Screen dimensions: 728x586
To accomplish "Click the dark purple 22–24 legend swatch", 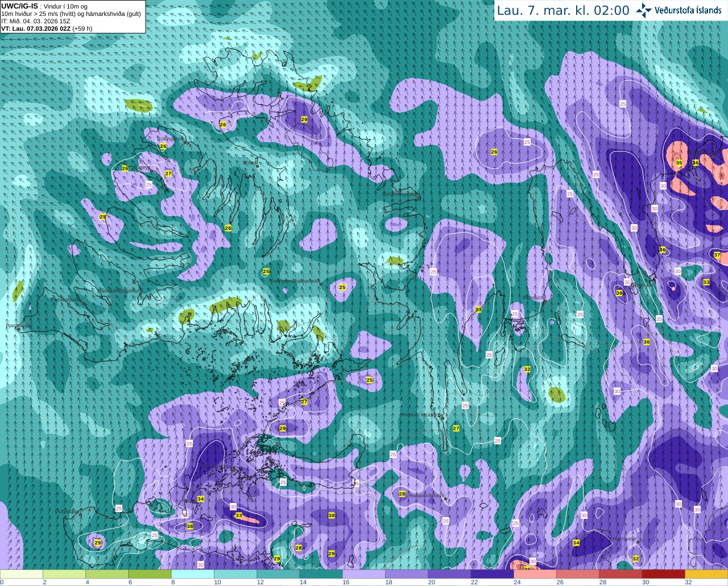I will (x=493, y=574).
